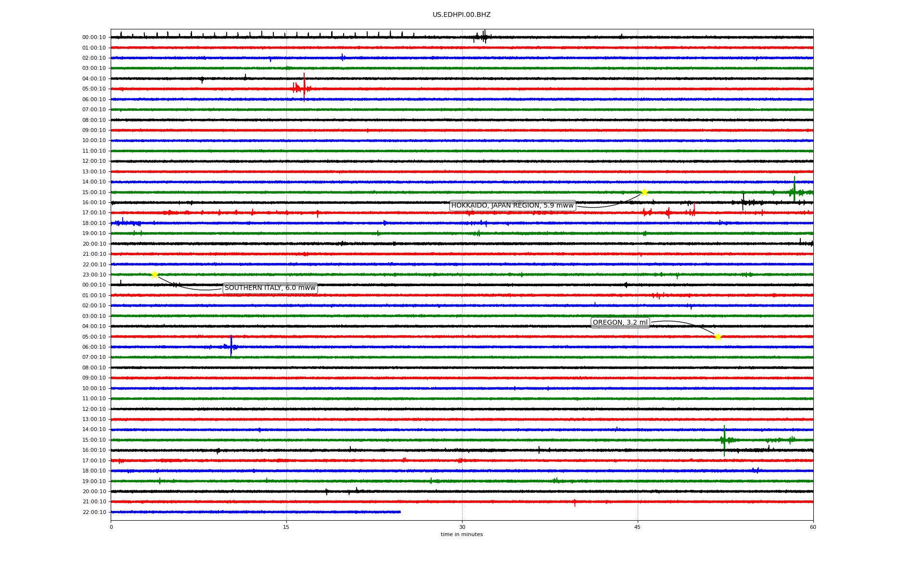
Task: Click the Southern Italy earthquake star marker
Action: coord(154,275)
